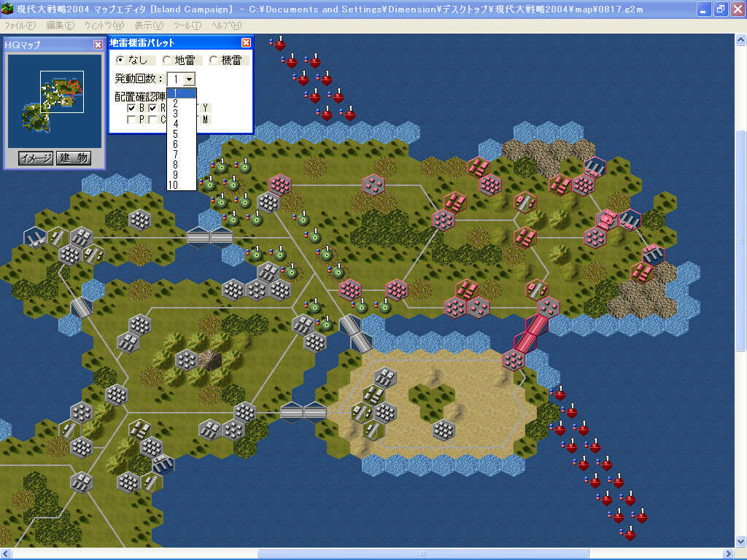Viewport: 747px width, 560px height.
Task: Close the mine palette (地雷機雷パレット) window
Action: (x=246, y=43)
